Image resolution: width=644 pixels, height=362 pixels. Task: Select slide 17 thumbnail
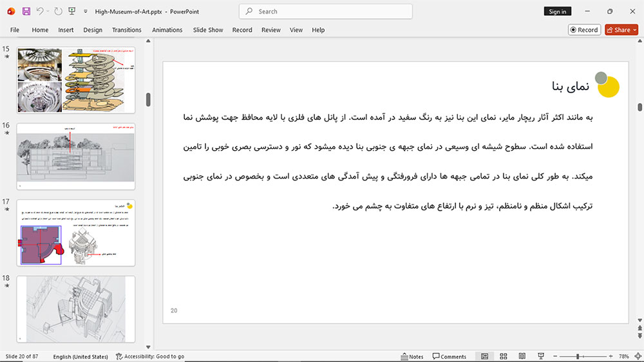(x=76, y=233)
